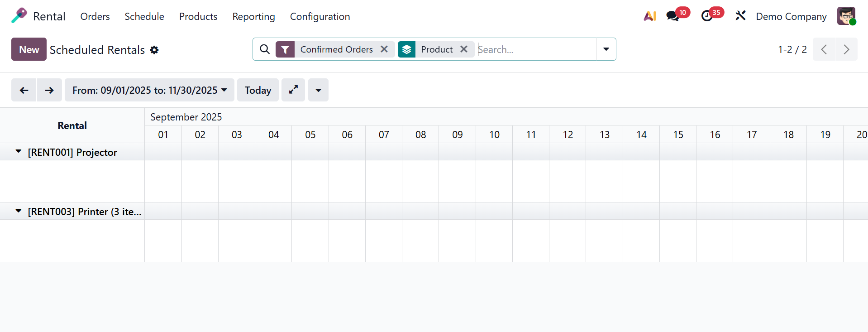
Task: Collapse the [RENT003] Printer group
Action: coord(19,211)
